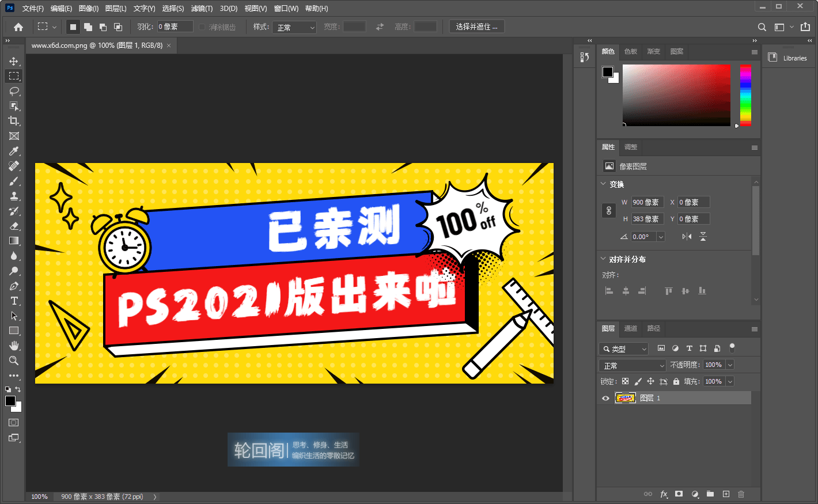This screenshot has height=504, width=818.
Task: Open the 样式 dropdown set to 正常
Action: (x=295, y=27)
